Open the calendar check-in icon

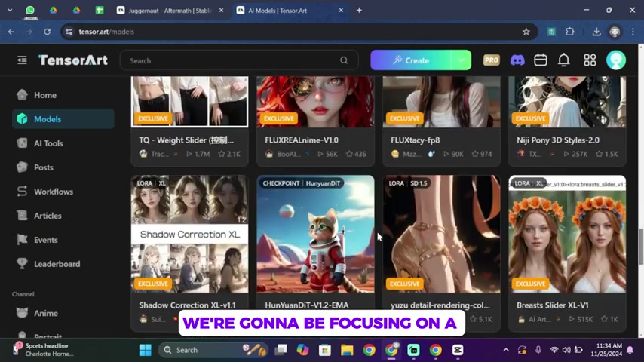coord(541,60)
